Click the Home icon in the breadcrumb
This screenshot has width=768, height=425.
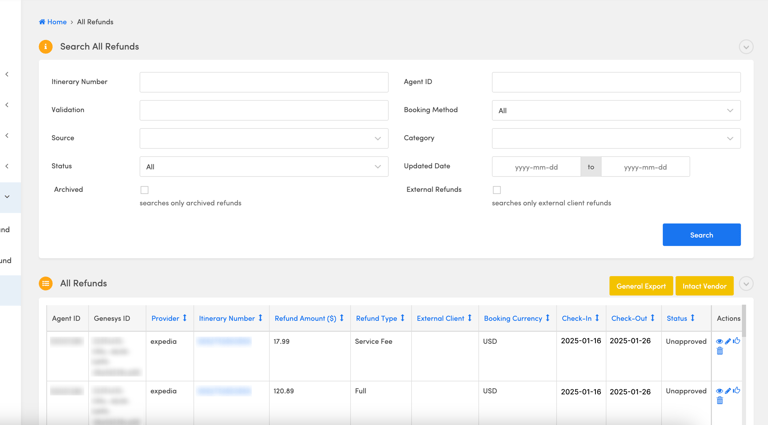(x=42, y=22)
